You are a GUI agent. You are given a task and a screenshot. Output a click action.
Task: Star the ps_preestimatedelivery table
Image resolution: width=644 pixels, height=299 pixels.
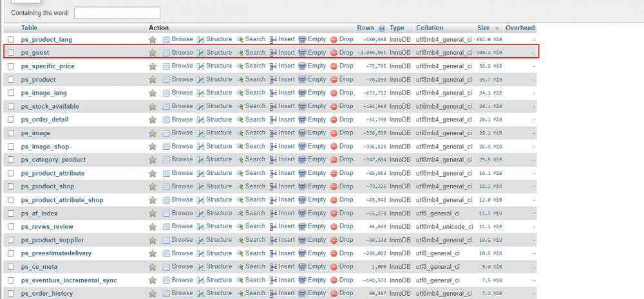click(153, 254)
